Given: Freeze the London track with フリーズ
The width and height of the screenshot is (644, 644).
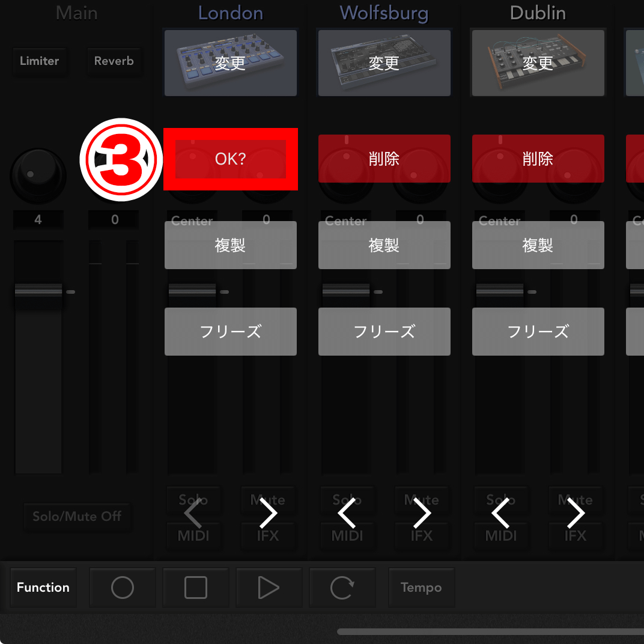Looking at the screenshot, I should pos(231,332).
